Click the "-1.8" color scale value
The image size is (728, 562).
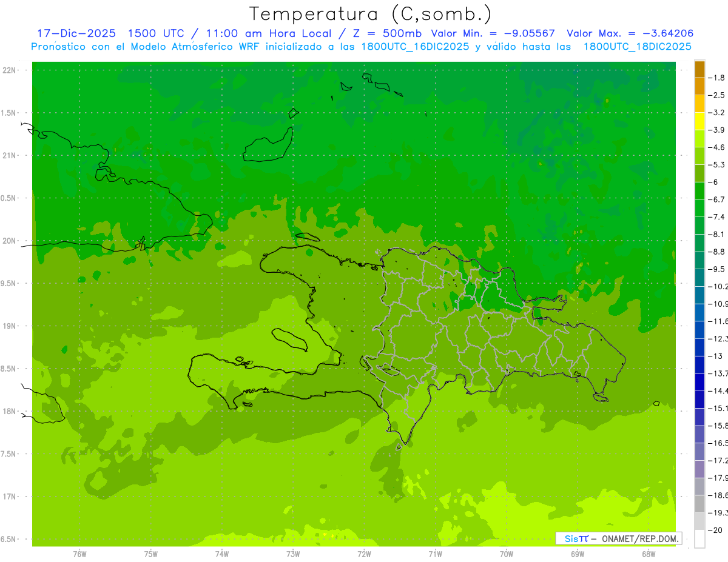coord(716,78)
